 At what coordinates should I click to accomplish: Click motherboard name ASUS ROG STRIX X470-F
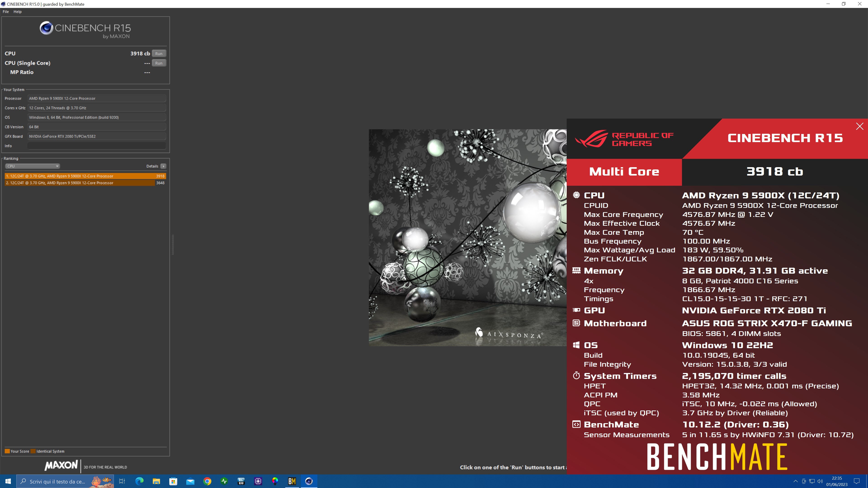click(x=767, y=323)
